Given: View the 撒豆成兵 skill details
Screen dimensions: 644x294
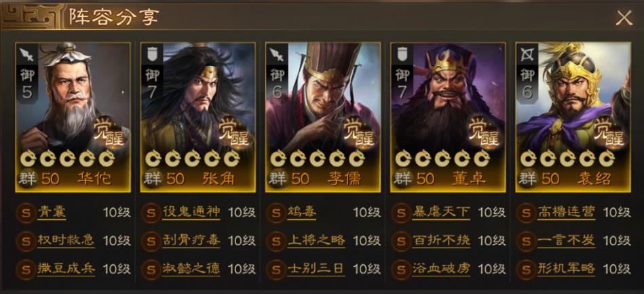Looking at the screenshot, I should [66, 270].
